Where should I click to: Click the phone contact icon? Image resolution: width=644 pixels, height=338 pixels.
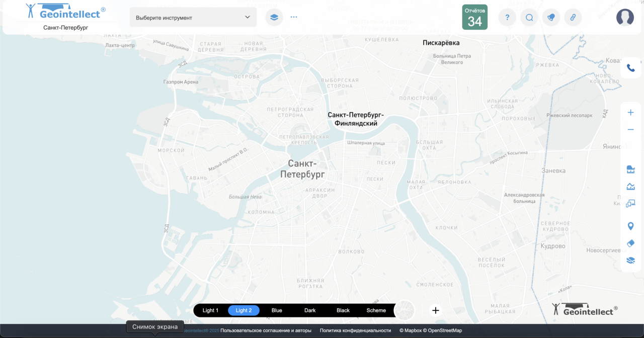(x=630, y=68)
